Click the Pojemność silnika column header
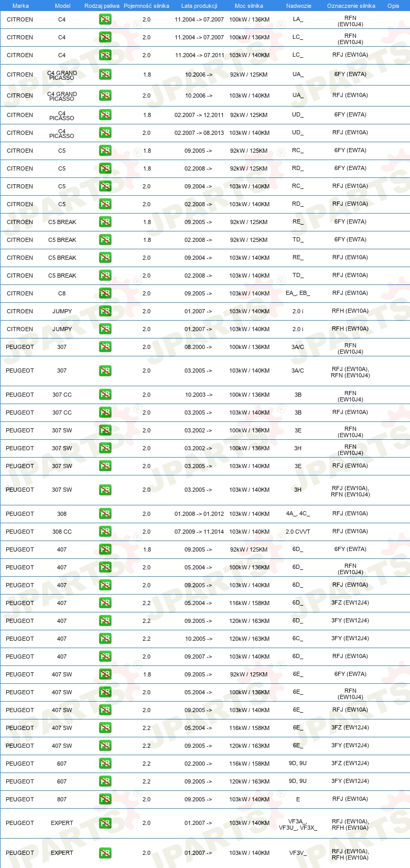 pyautogui.click(x=146, y=6)
